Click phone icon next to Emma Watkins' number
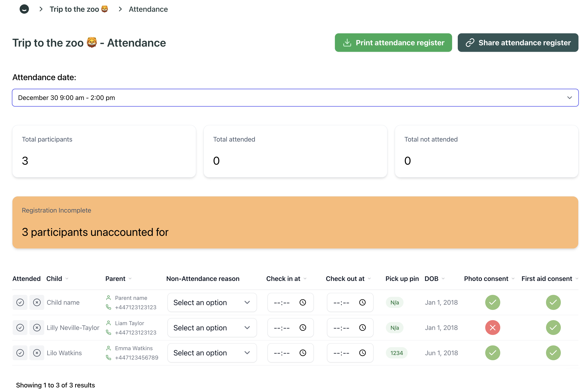This screenshot has width=580, height=392. click(x=109, y=357)
